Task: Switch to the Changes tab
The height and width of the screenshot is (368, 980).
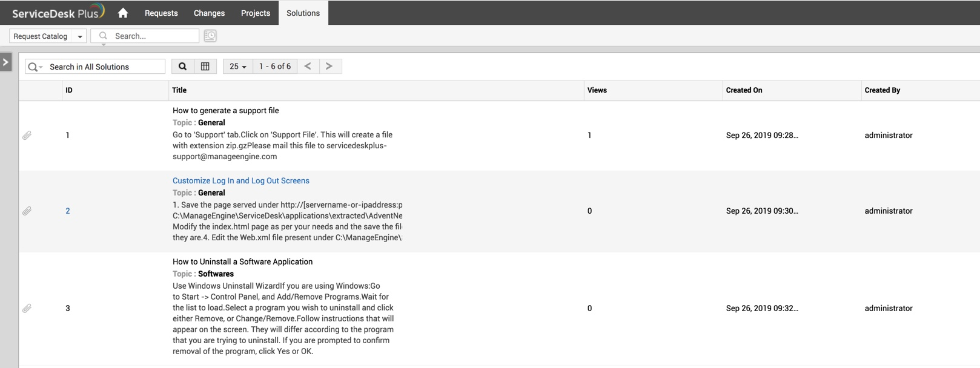Action: [209, 13]
